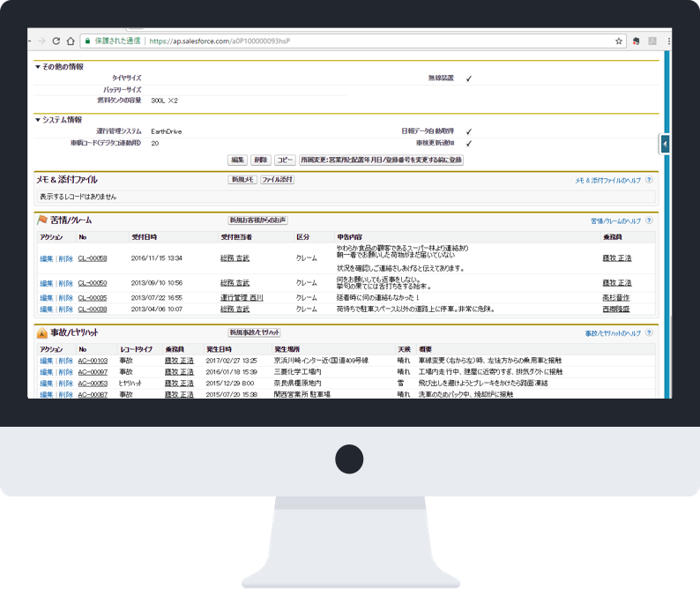Image resolution: width=700 pixels, height=589 pixels.
Task: Open 運行管理 西川 contact link
Action: [x=242, y=298]
